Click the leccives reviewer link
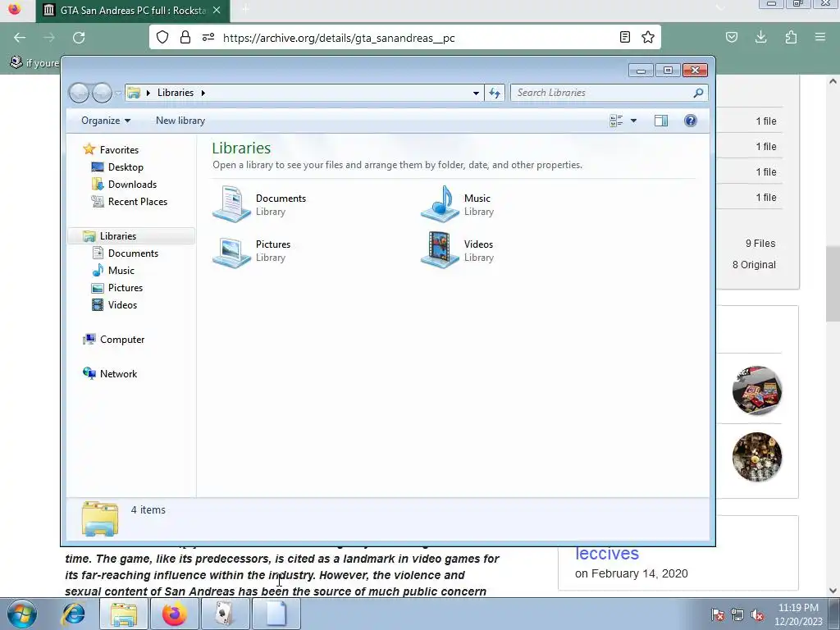This screenshot has width=840, height=630. coord(607,554)
